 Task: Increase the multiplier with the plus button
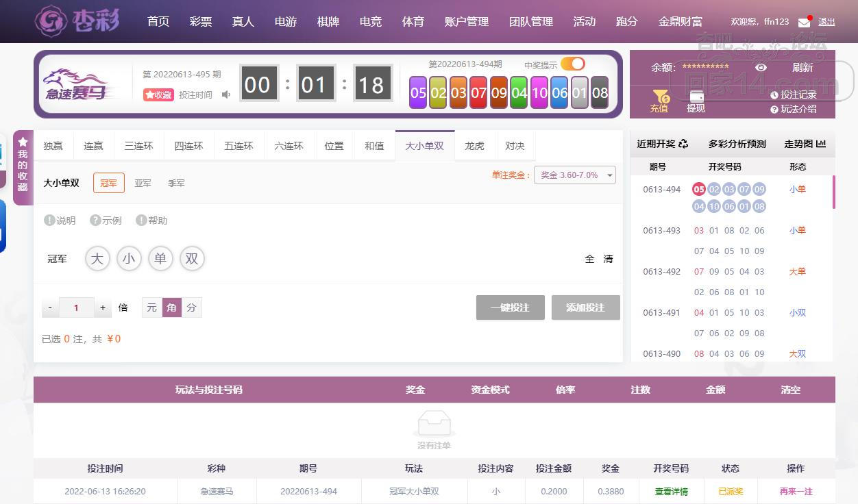103,307
